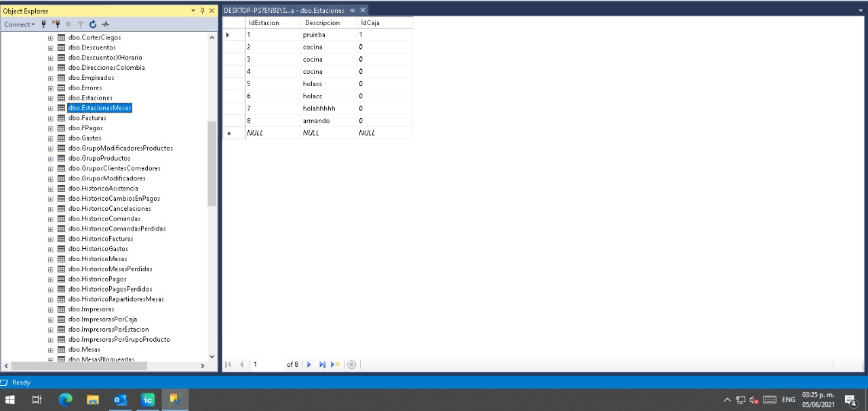The image size is (868, 411).
Task: Click the NULL cell under IdEstacion
Action: pos(273,133)
